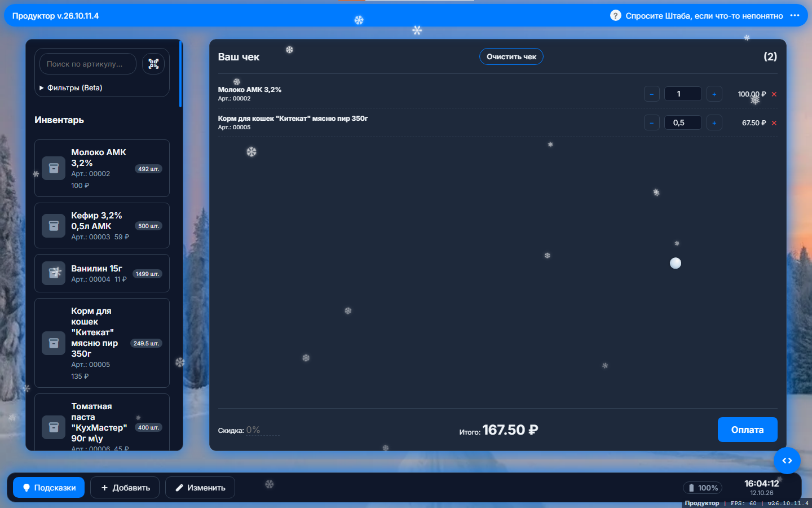Click the battery 100% indicator

tap(703, 488)
